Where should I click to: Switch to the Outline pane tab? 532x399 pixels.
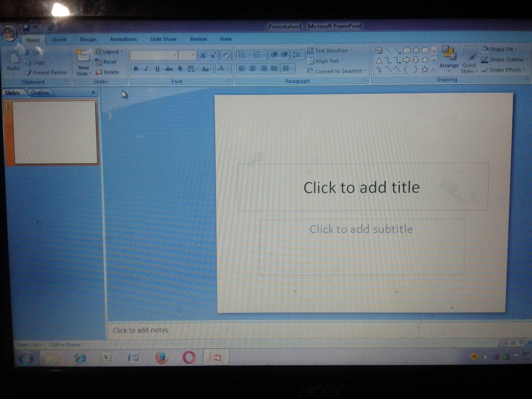tap(40, 92)
